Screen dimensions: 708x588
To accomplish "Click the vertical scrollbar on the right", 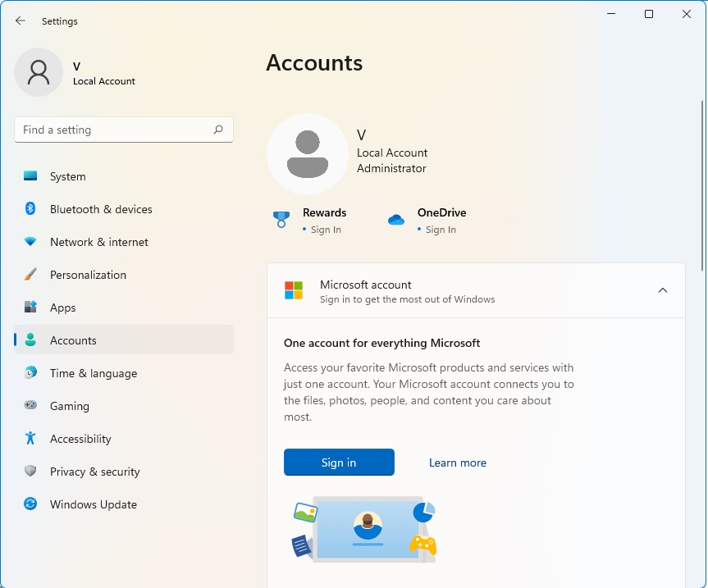I will [702, 185].
